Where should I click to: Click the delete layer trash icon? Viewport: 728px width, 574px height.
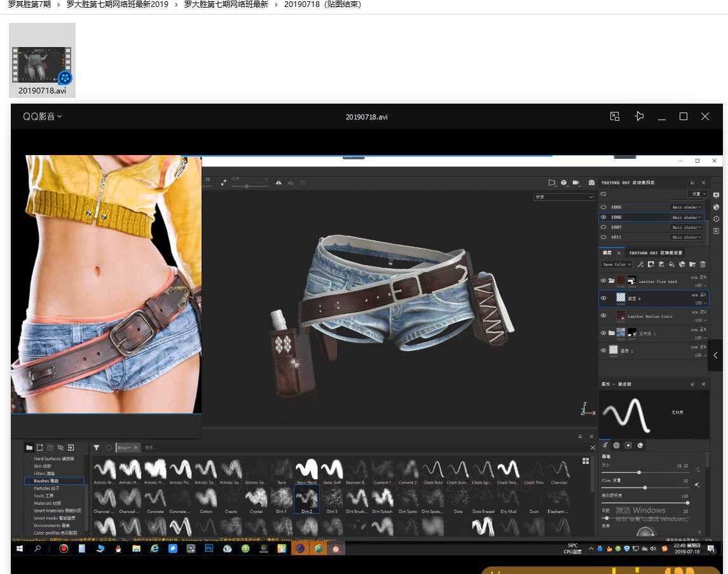tap(703, 264)
